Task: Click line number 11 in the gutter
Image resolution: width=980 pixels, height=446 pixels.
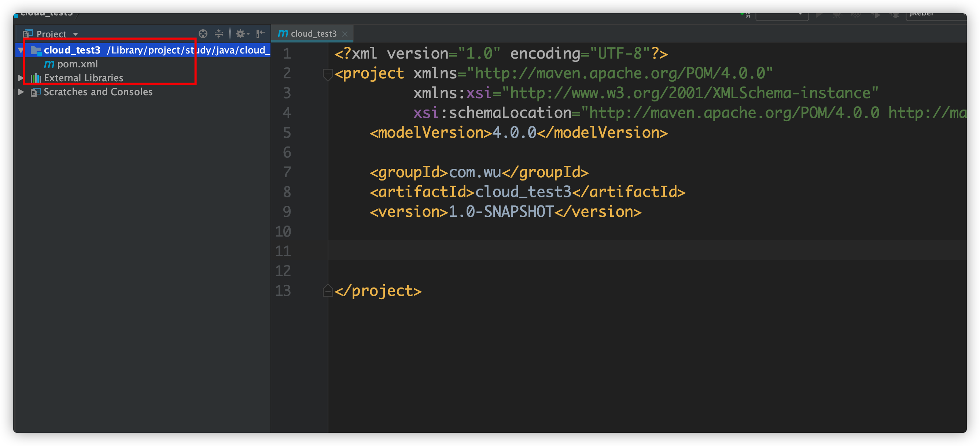Action: pos(283,251)
